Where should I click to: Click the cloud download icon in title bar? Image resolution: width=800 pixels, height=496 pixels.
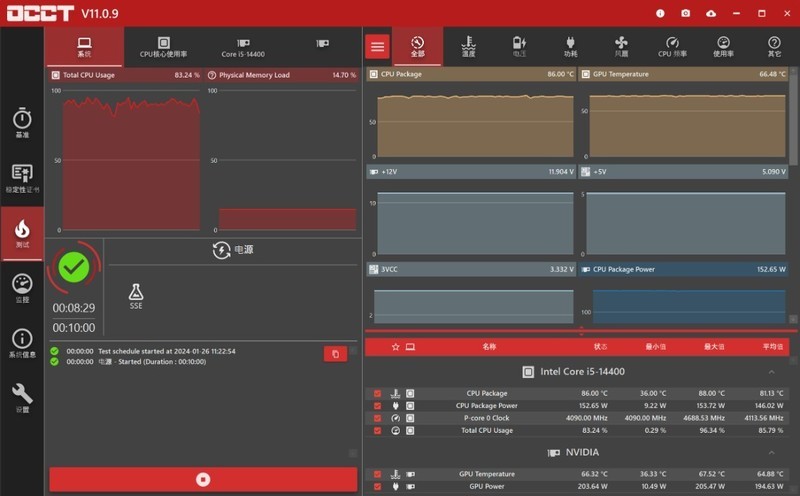(x=711, y=13)
